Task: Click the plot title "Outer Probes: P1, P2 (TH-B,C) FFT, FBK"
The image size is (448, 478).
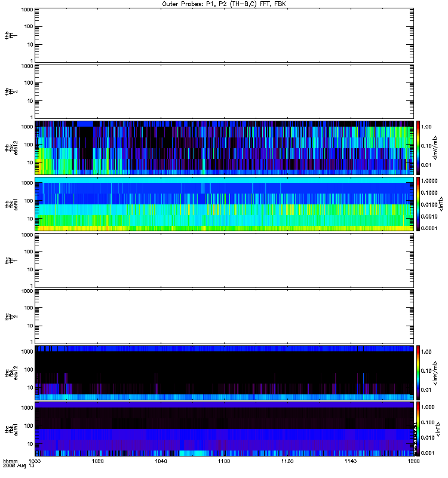Action: pyautogui.click(x=223, y=4)
